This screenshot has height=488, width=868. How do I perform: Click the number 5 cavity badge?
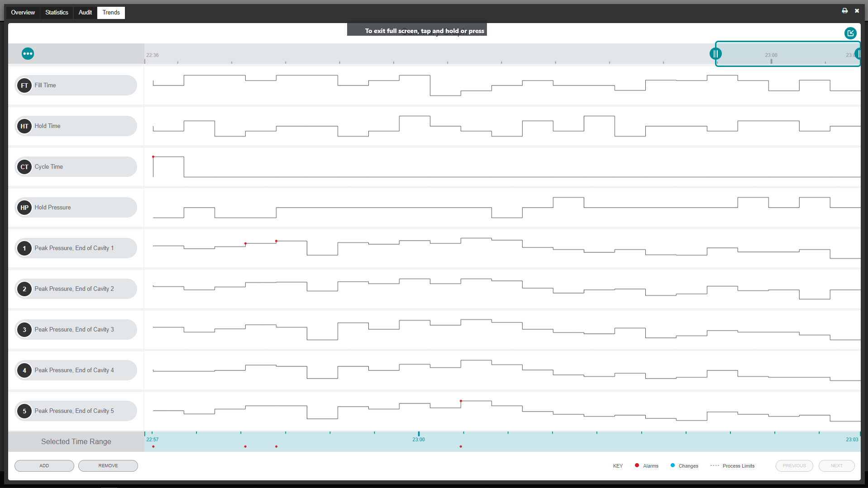[x=24, y=411]
